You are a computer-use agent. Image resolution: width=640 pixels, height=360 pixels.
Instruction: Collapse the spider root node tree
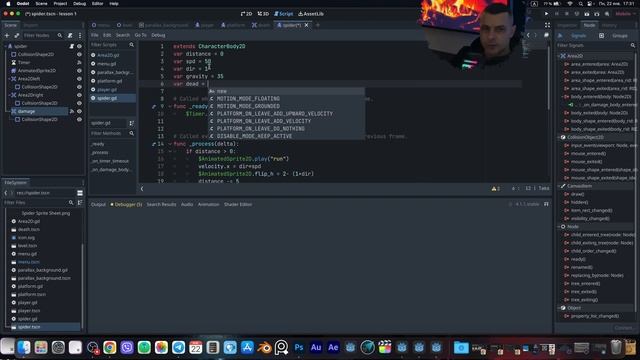tap(5, 46)
